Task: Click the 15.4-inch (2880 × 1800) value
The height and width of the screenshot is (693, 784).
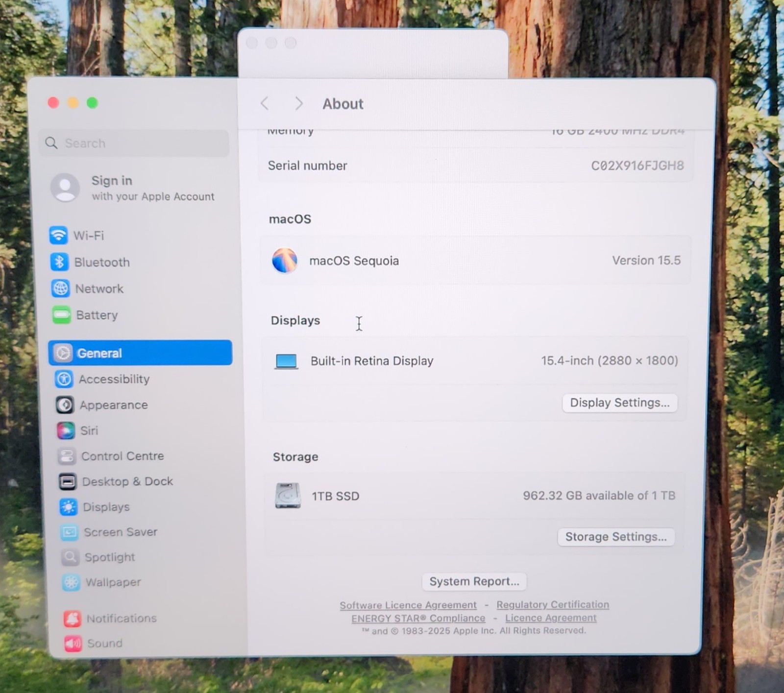Action: (610, 361)
